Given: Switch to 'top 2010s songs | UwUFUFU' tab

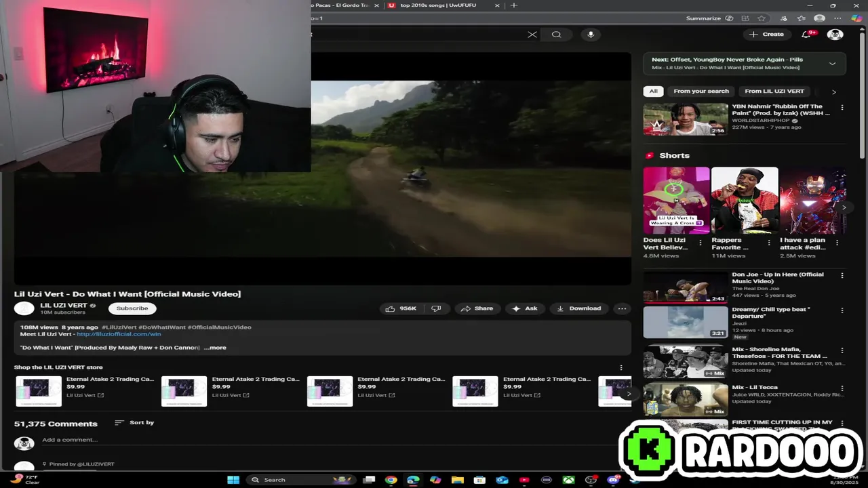Looking at the screenshot, I should tap(438, 5).
